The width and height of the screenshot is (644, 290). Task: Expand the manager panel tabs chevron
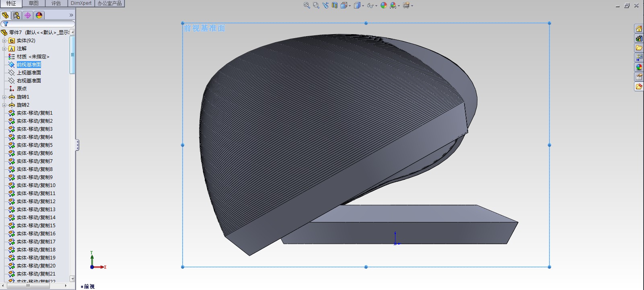pos(71,15)
